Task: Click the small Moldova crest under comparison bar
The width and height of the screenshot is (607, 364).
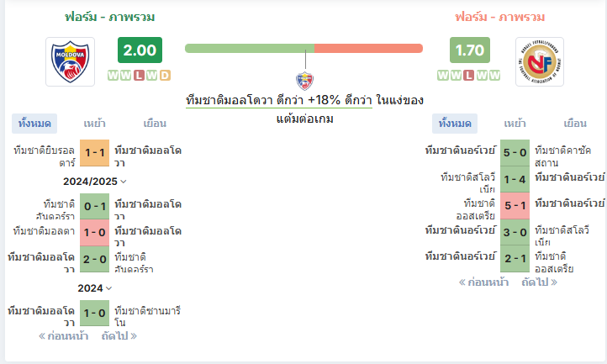Action: [305, 81]
